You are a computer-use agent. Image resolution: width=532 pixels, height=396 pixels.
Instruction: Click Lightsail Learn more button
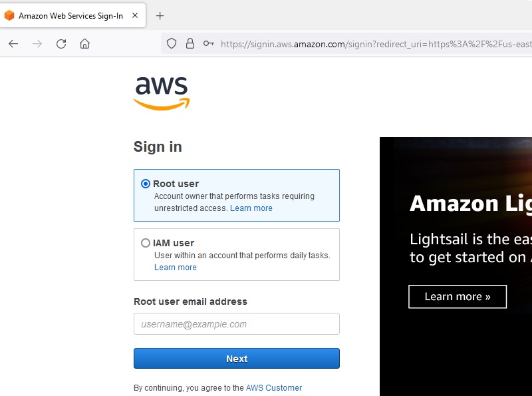coord(458,297)
